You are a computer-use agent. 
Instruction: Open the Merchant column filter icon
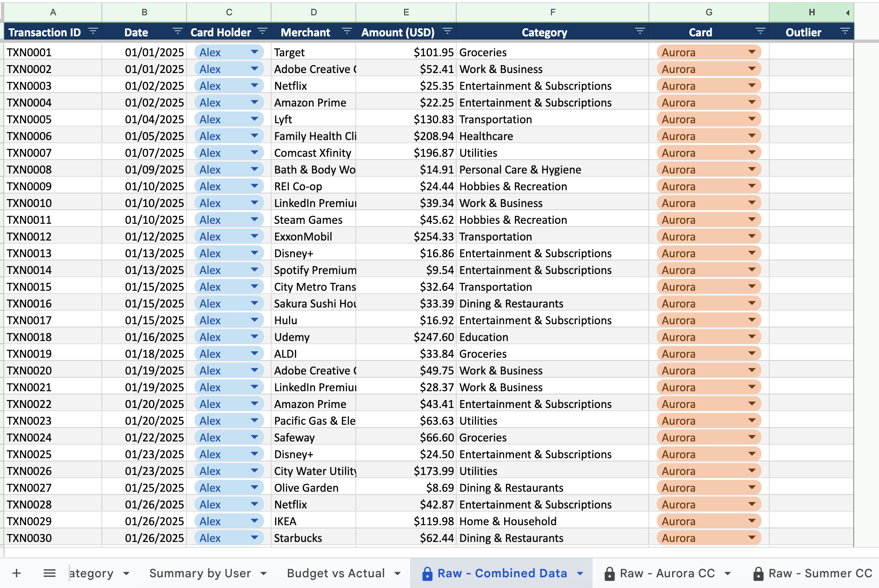coord(347,32)
